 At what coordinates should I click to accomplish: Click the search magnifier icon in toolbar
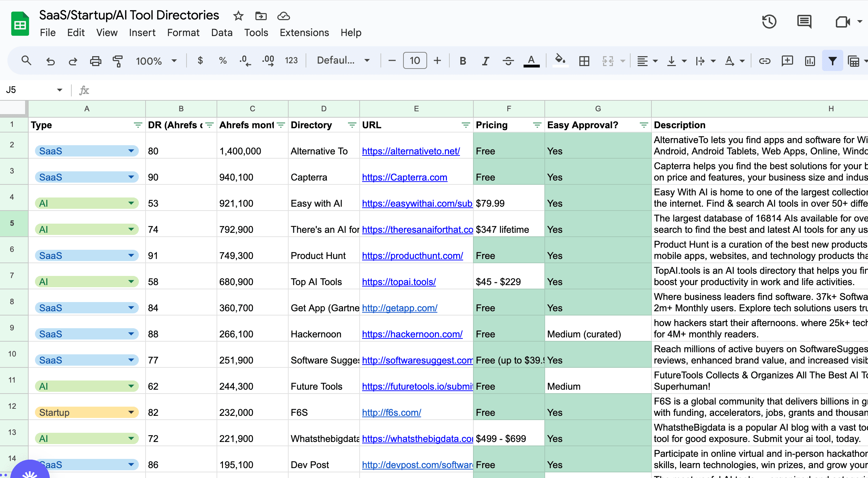26,61
